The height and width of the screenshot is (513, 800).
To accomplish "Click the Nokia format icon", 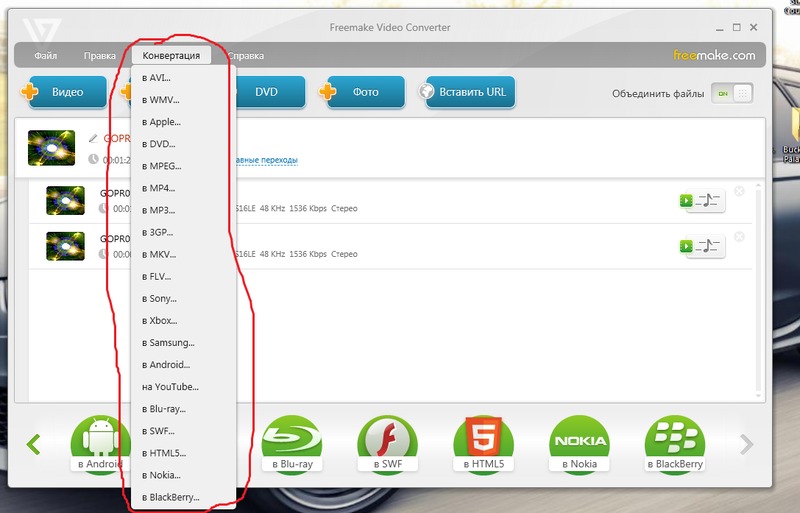I will click(x=580, y=445).
